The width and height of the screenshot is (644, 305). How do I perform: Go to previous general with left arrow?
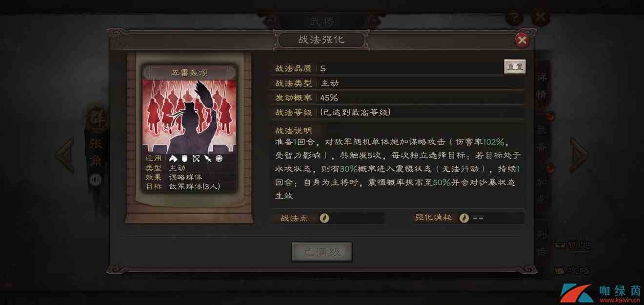point(65,155)
